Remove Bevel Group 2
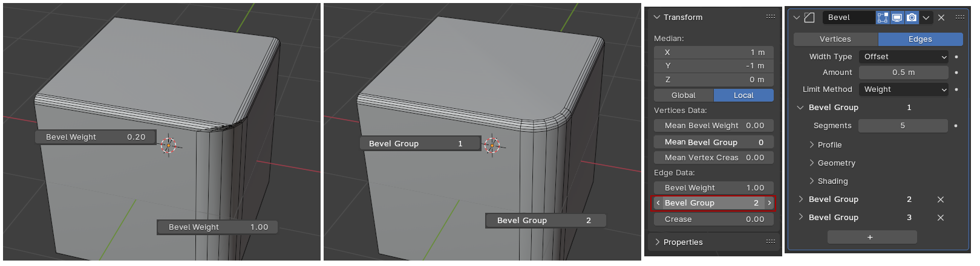Image resolution: width=980 pixels, height=266 pixels. coord(941,199)
